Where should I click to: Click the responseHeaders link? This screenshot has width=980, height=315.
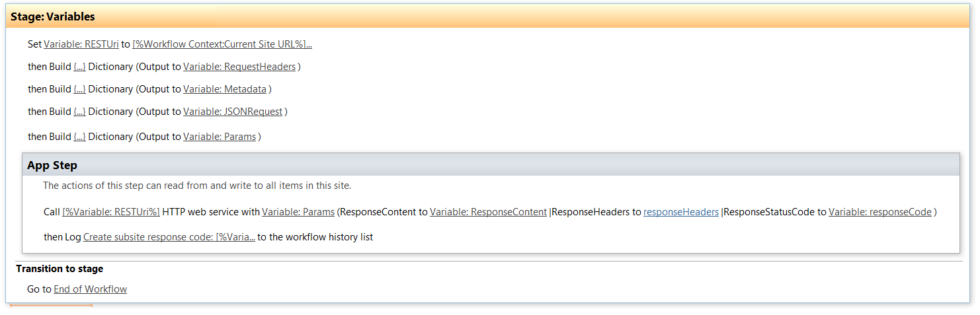(680, 212)
